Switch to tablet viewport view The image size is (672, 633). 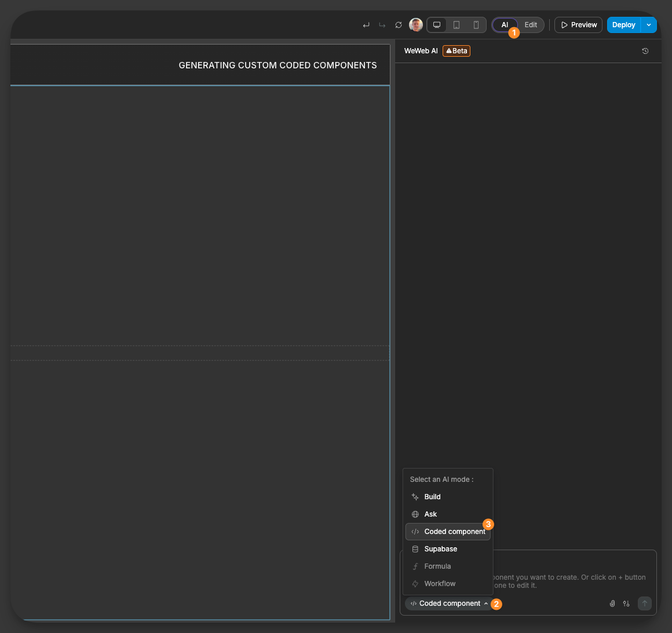coord(456,25)
